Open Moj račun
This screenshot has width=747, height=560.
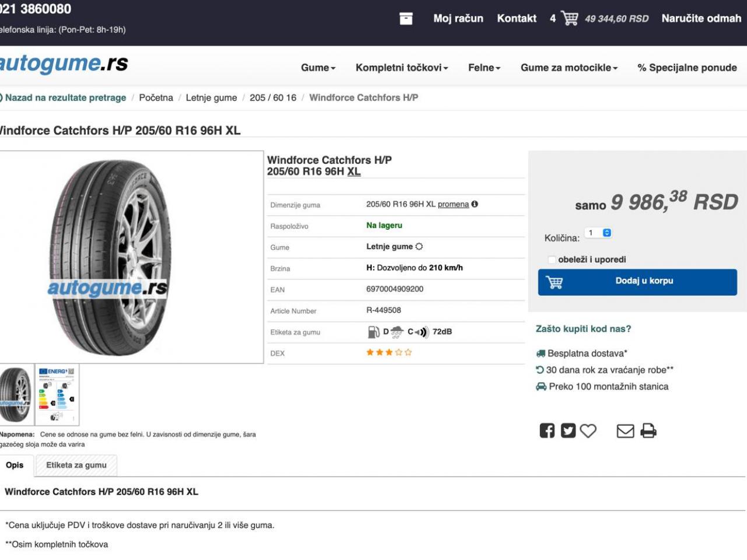pyautogui.click(x=458, y=19)
